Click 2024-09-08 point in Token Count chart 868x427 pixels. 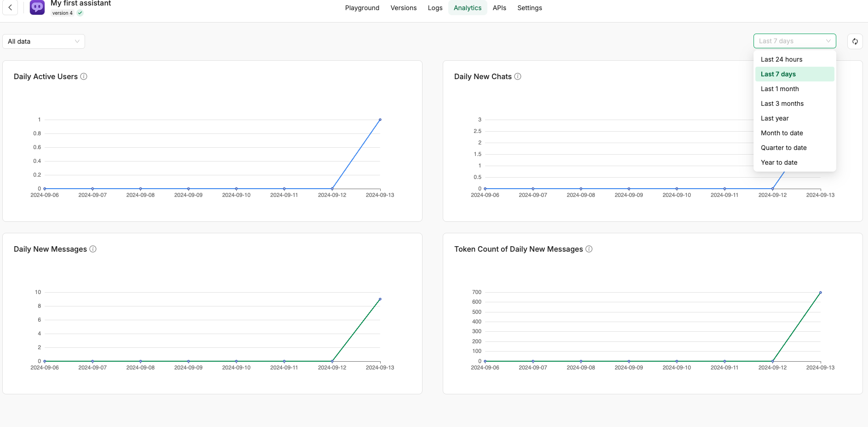click(x=581, y=361)
